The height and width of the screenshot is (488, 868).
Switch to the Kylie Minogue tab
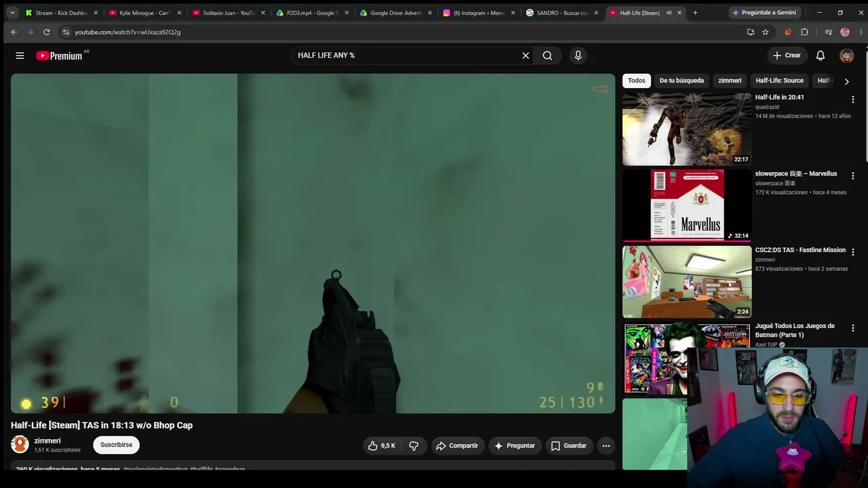coord(146,13)
